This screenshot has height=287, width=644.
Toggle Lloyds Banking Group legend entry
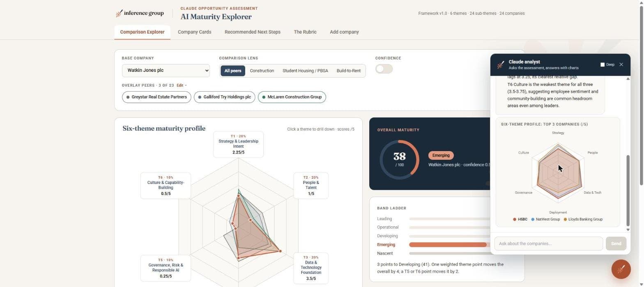coord(583,219)
